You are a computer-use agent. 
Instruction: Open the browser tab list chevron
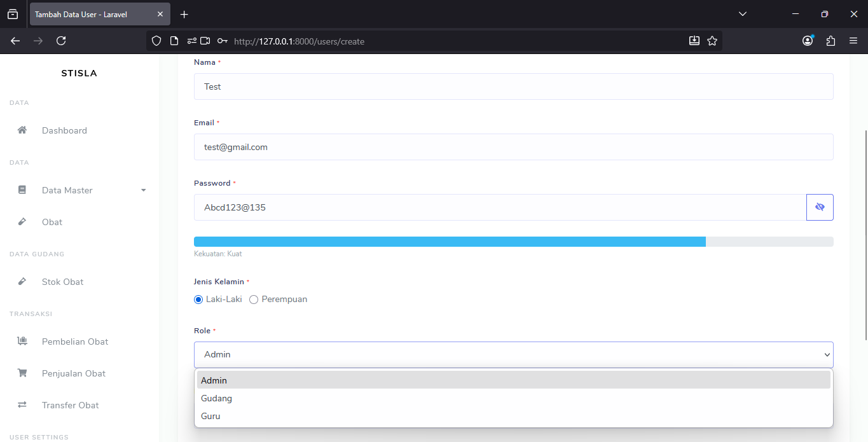pyautogui.click(x=743, y=14)
